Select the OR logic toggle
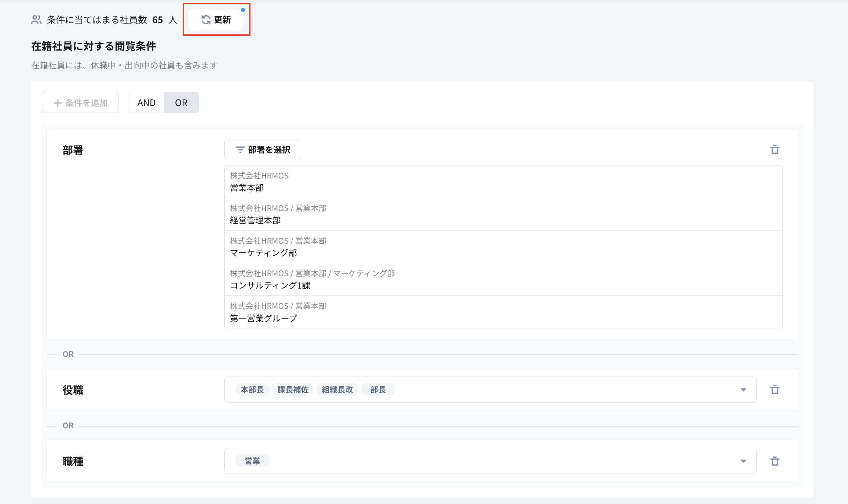Screen dimensions: 848x504 coord(181,103)
